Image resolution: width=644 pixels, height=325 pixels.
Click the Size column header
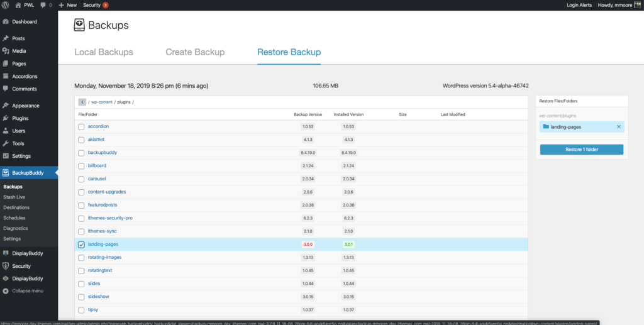click(402, 114)
